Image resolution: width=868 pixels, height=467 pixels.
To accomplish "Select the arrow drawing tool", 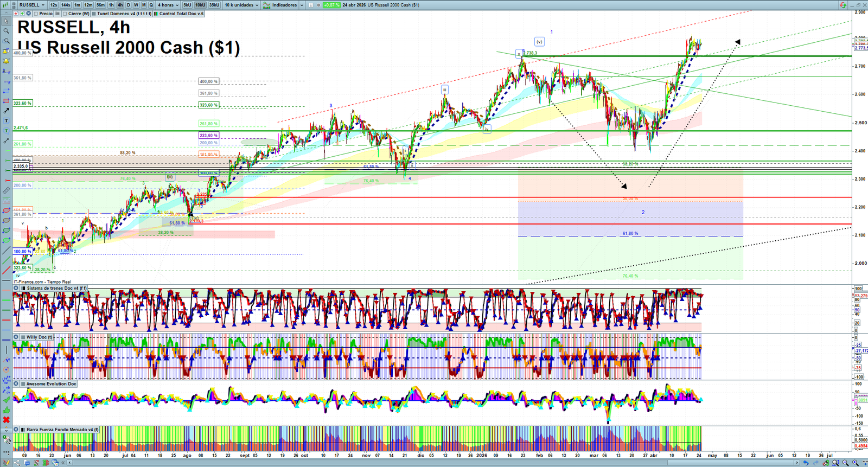I will pos(6,111).
